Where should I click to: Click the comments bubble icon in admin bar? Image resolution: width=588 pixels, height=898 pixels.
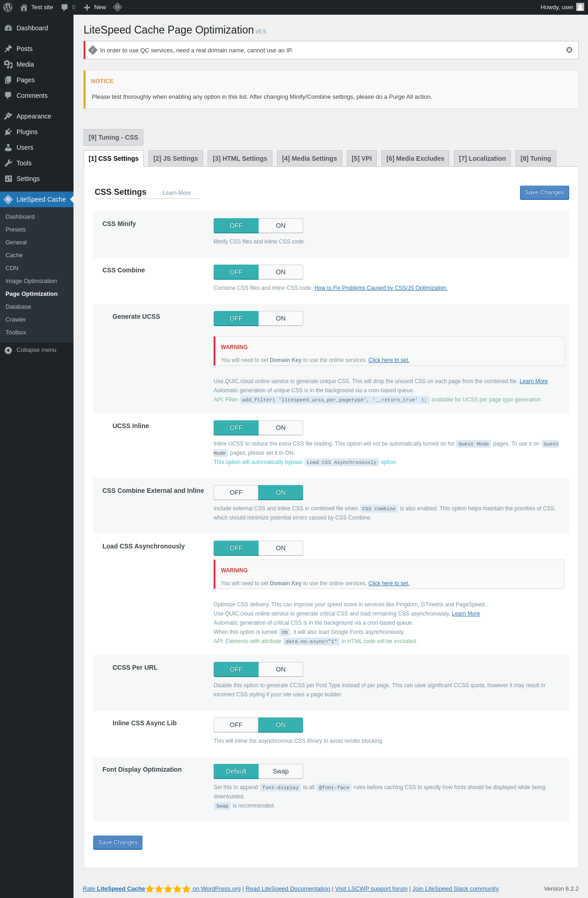(x=65, y=7)
